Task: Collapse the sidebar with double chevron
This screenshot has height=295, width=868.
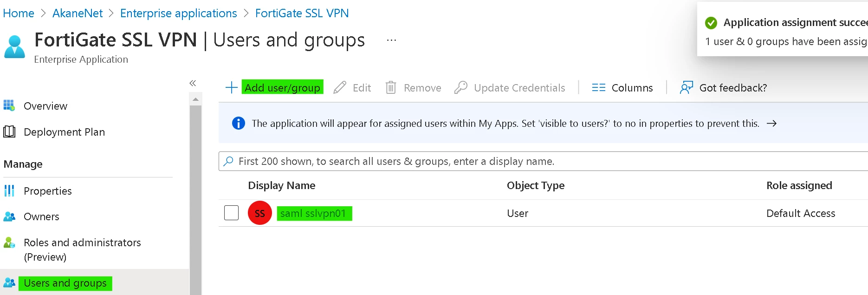Action: pyautogui.click(x=193, y=83)
